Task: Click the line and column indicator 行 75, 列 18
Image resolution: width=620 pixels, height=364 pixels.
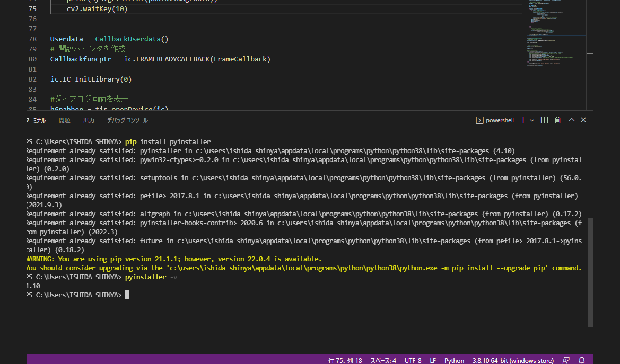Action: coord(345,360)
